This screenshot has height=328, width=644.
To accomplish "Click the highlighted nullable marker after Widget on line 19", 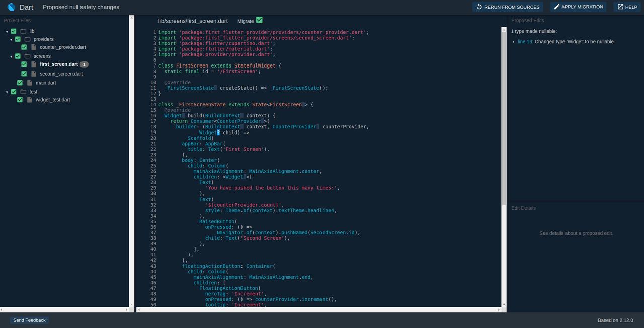I will click(219, 133).
